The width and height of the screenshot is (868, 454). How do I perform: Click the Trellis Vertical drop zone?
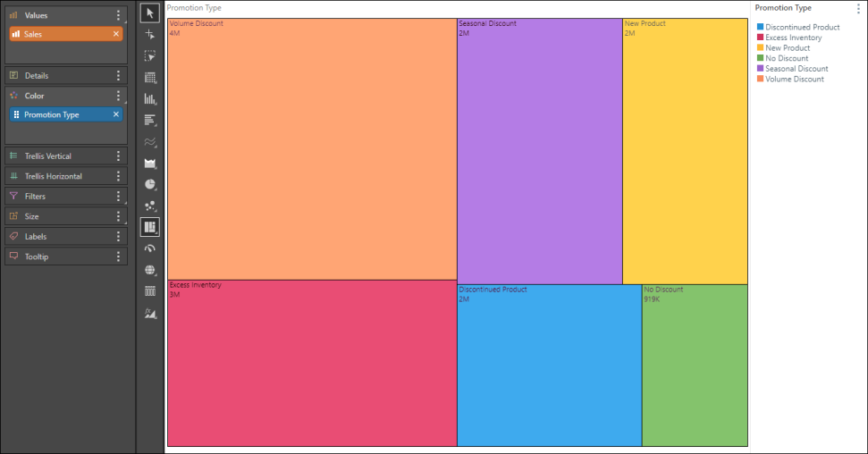coord(54,156)
